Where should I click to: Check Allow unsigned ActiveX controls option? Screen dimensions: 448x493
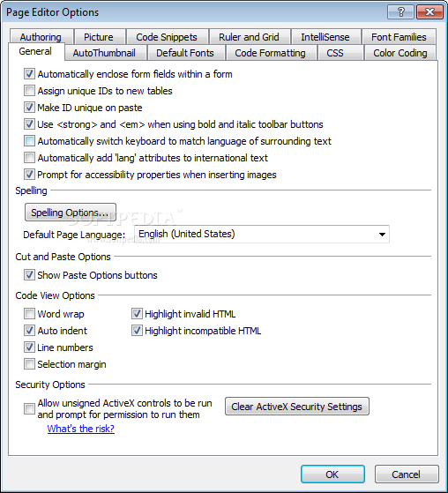29,408
